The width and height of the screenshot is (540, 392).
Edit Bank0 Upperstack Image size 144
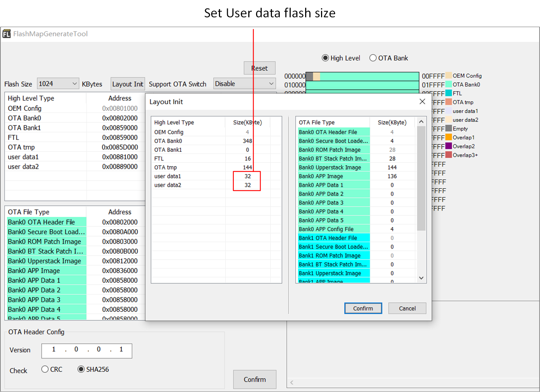point(392,167)
